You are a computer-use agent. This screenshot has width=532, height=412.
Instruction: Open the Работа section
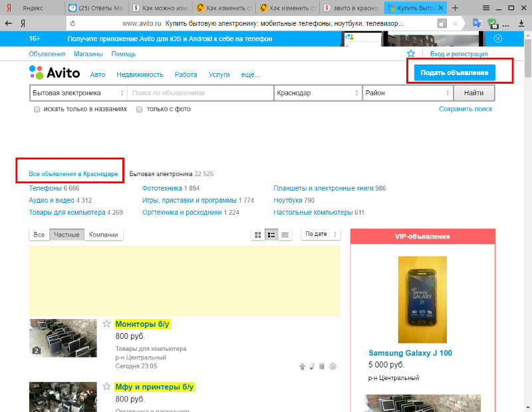[x=186, y=74]
